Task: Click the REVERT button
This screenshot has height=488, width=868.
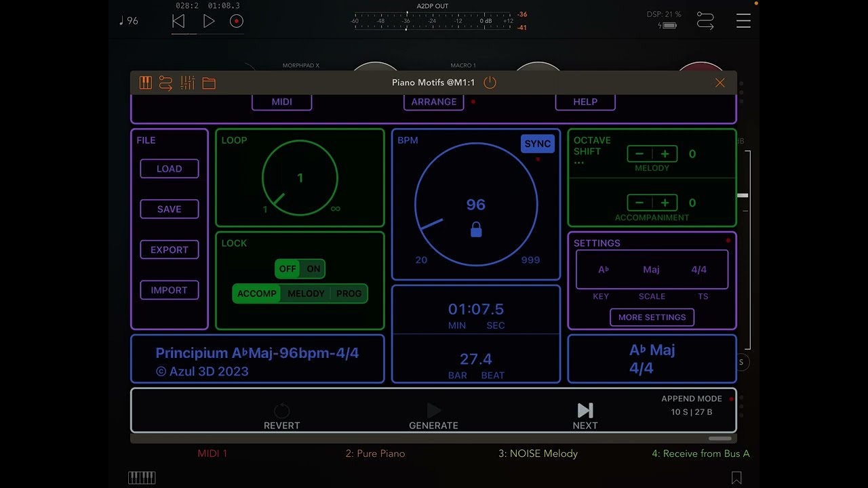Action: (x=281, y=417)
